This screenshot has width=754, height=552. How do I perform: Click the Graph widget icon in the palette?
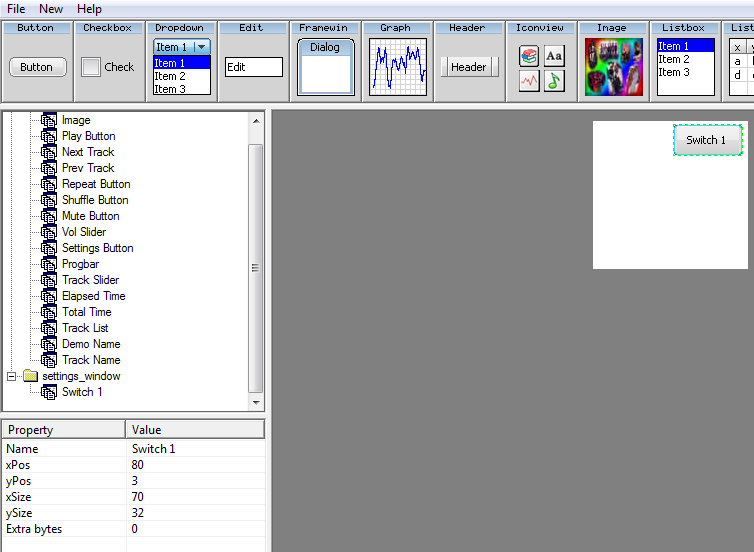[x=397, y=67]
